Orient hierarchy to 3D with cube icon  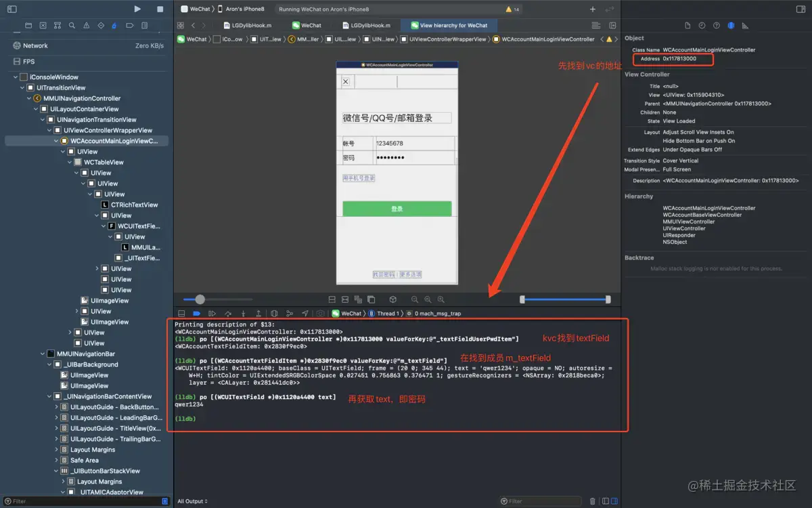click(392, 299)
